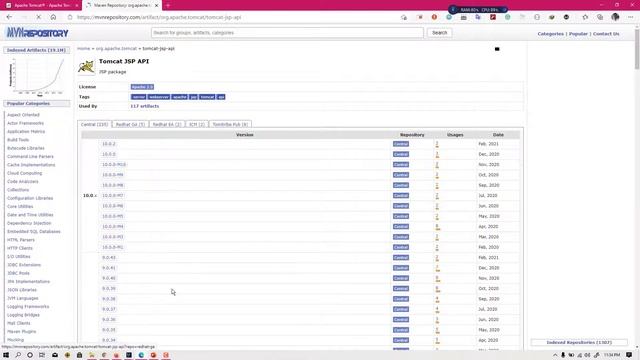640x360 pixels.
Task: Open Maven Plugins category
Action: pyautogui.click(x=22, y=331)
